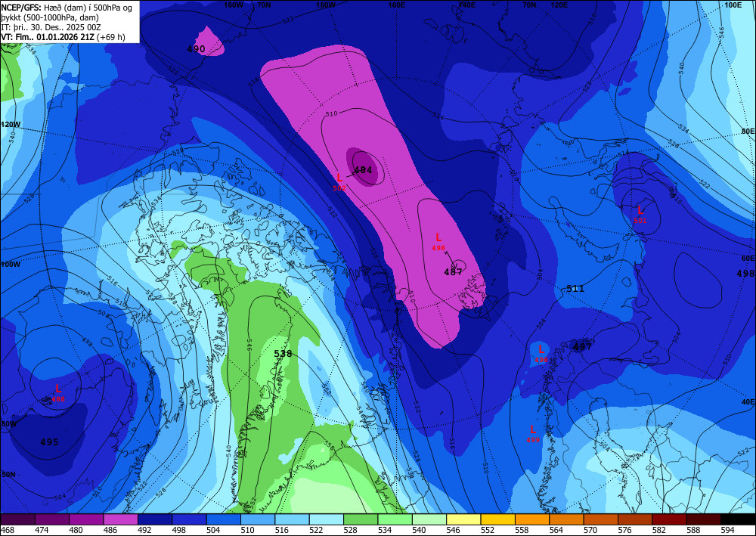Screen dimensions: 756x536
Task: Click the legend swatch between 552 and 558
Action: (x=498, y=519)
